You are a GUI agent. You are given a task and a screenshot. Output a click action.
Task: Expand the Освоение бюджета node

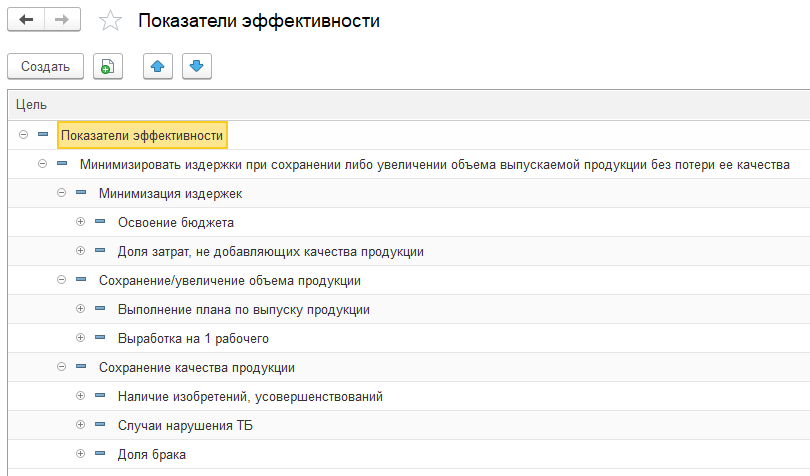pyautogui.click(x=81, y=222)
